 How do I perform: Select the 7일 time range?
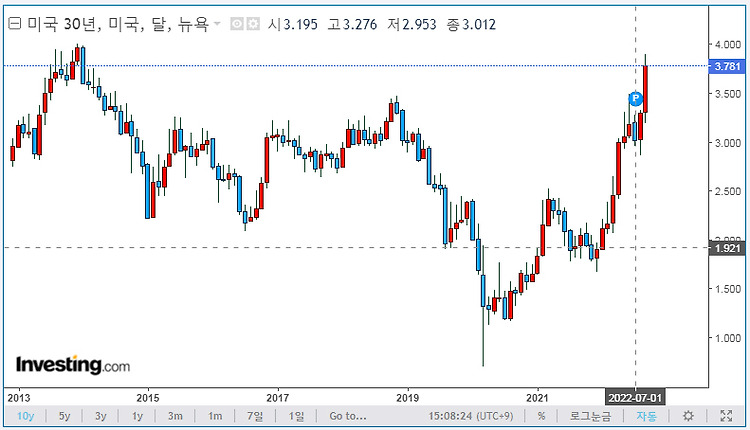[255, 416]
